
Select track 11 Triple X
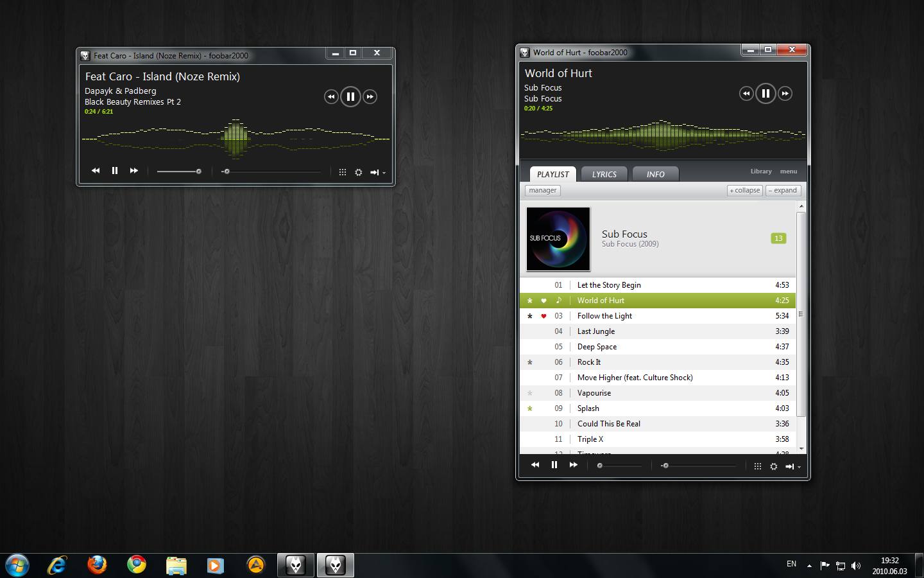658,439
